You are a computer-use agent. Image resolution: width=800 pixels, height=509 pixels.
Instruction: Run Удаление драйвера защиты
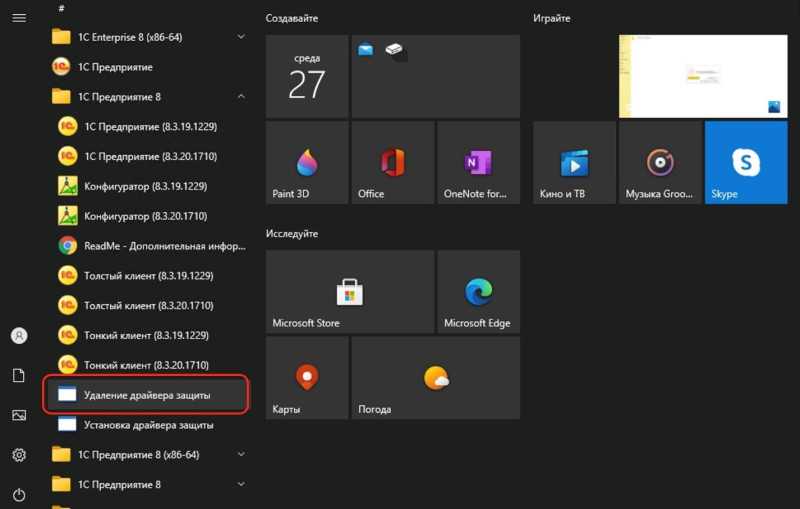pyautogui.click(x=147, y=395)
